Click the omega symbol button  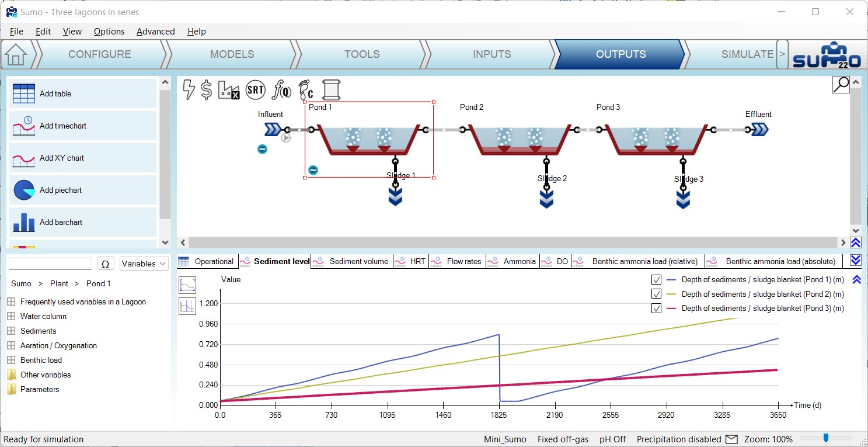[x=105, y=264]
